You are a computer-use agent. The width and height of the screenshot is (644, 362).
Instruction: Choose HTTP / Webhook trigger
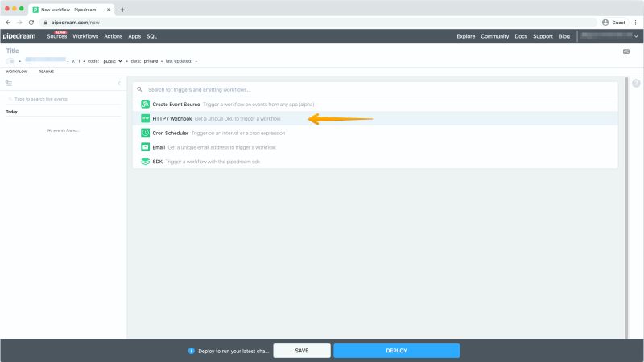(x=375, y=118)
